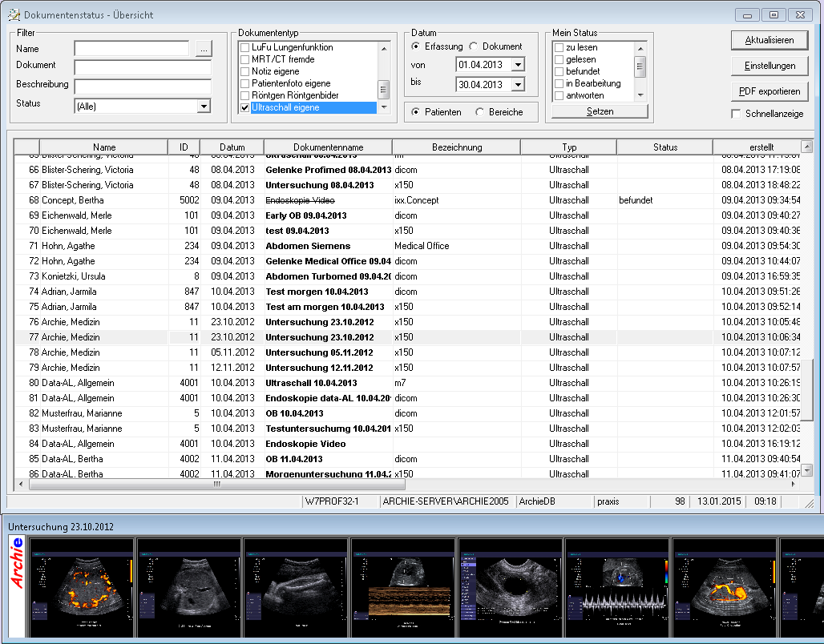Viewport: 824px width, 644px height.
Task: Click the browse button next to Name field
Action: (204, 50)
